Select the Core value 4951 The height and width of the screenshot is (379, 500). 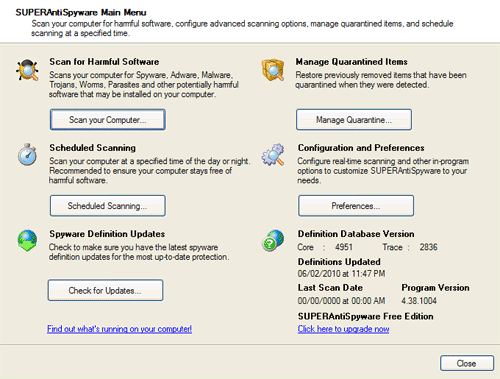(344, 247)
